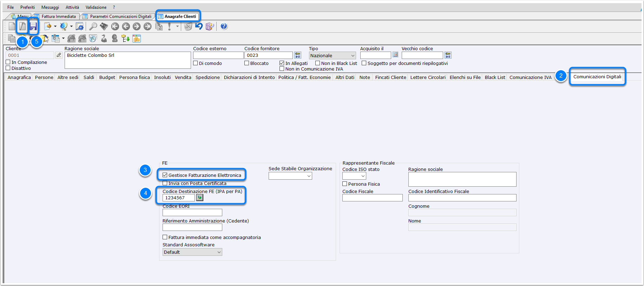Screen dimensions: 644x286
Task: Click the binoculars find icon
Action: 104,26
